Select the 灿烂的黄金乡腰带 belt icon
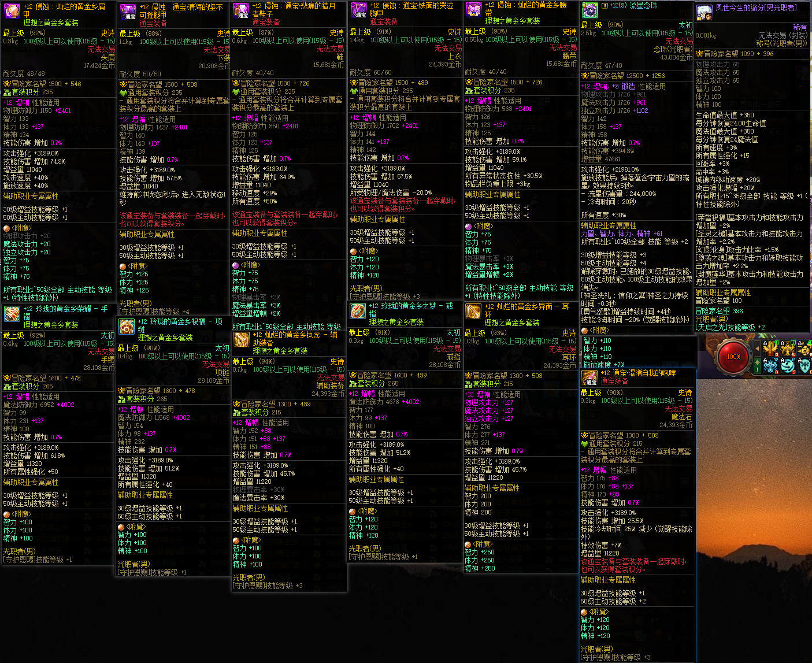812x663 pixels. click(x=474, y=10)
